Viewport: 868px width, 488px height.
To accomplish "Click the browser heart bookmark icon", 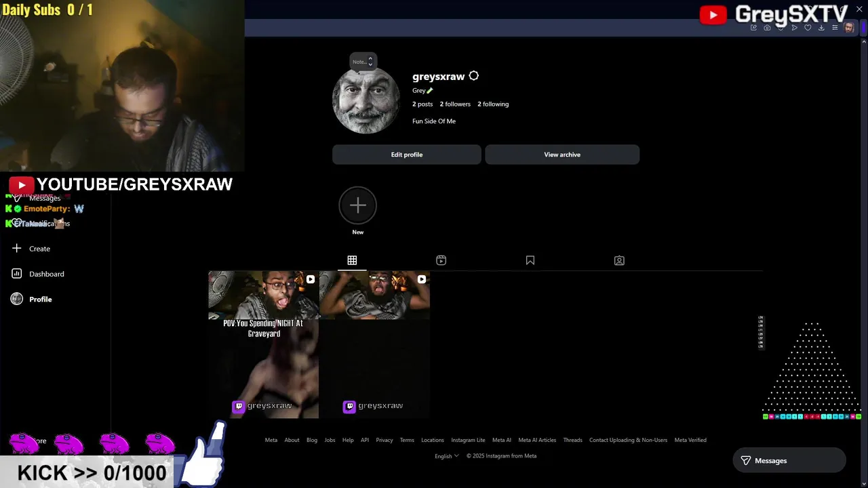I will coord(808,28).
